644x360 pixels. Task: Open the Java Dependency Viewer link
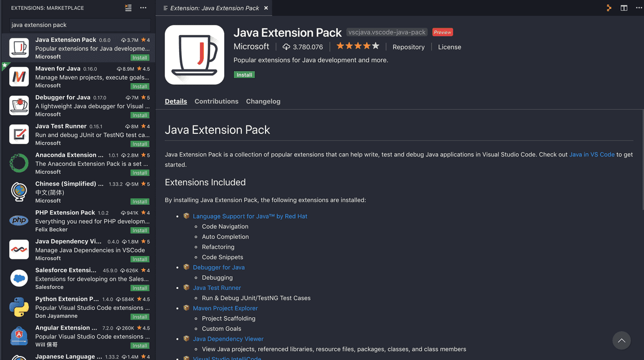click(228, 339)
